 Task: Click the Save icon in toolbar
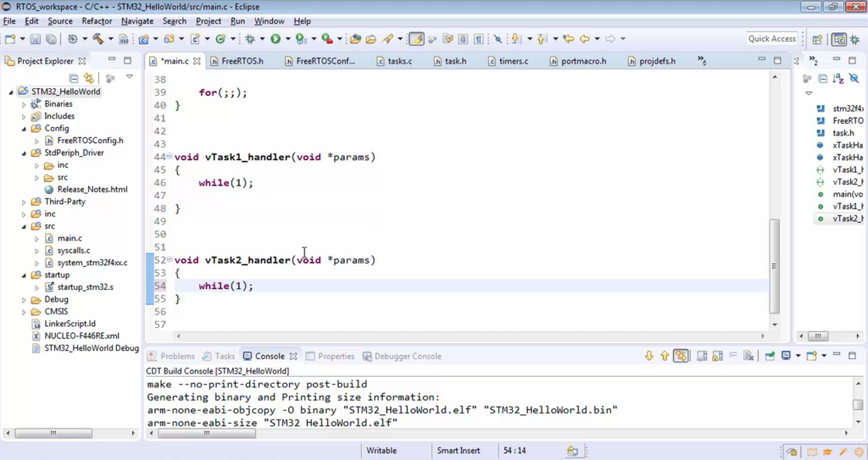(x=36, y=39)
